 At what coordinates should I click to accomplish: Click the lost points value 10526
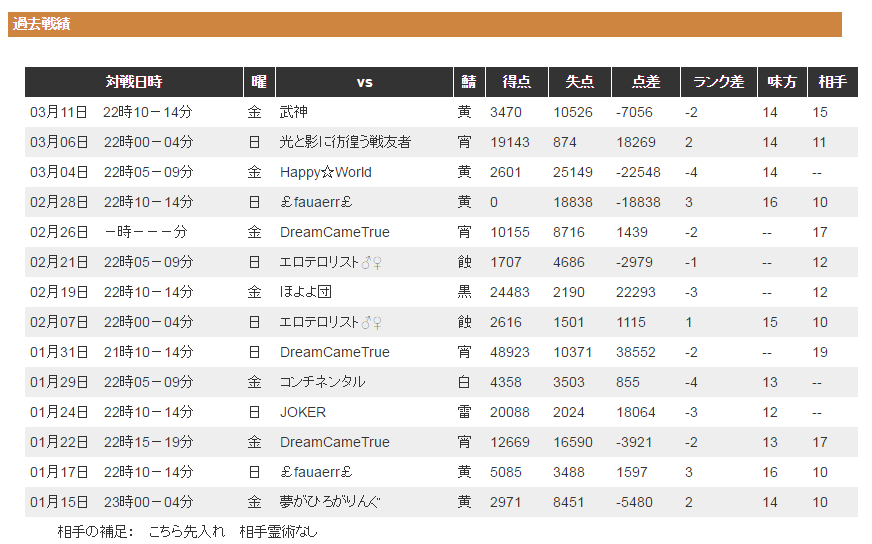point(573,112)
